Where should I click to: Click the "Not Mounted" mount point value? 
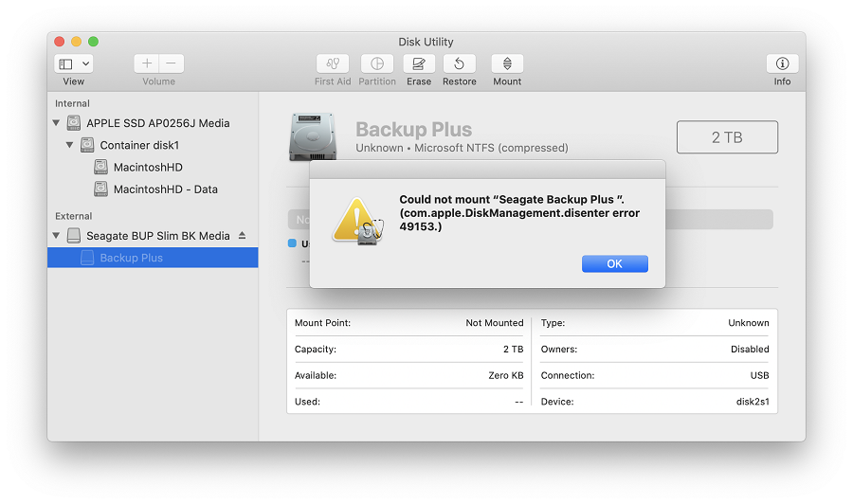tap(494, 323)
